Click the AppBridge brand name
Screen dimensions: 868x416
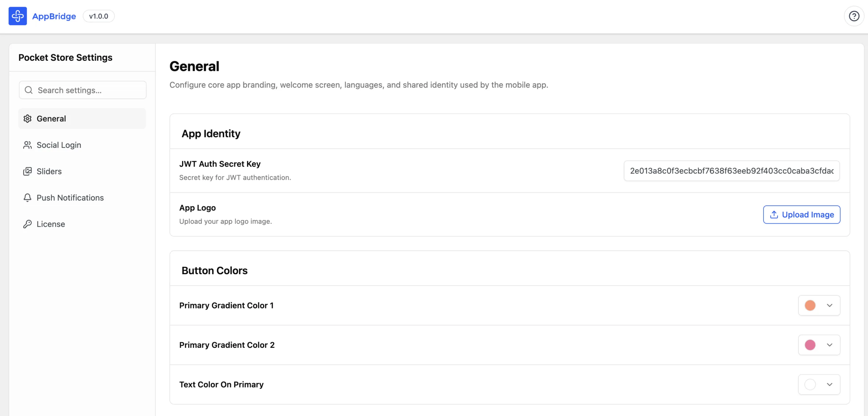click(54, 16)
